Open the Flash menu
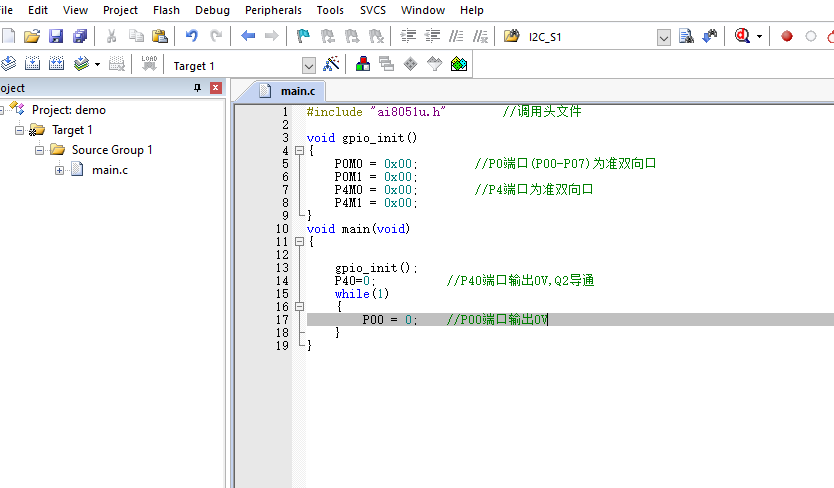 tap(166, 10)
